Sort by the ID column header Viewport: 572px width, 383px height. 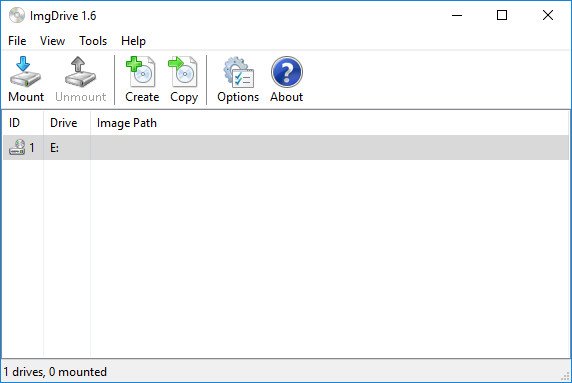[x=23, y=123]
